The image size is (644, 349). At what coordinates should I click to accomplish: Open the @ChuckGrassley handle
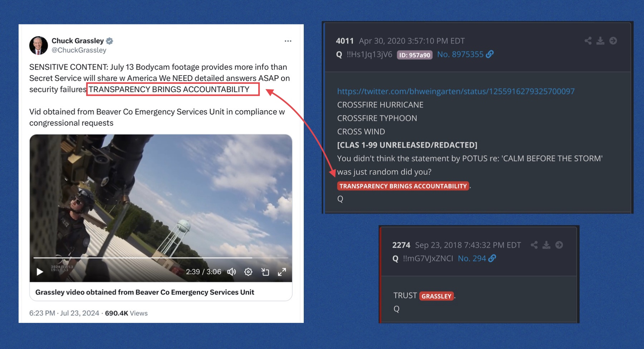(79, 50)
